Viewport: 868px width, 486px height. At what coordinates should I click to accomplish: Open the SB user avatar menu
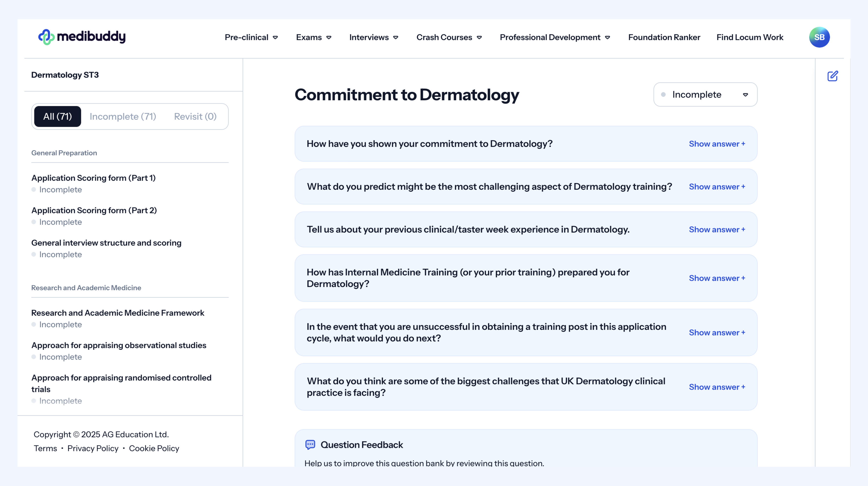click(819, 37)
